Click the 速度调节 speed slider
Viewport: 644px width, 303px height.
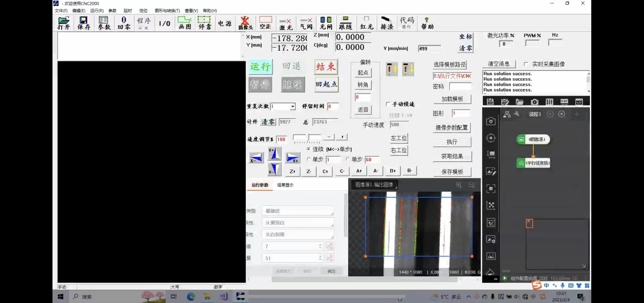(x=307, y=138)
